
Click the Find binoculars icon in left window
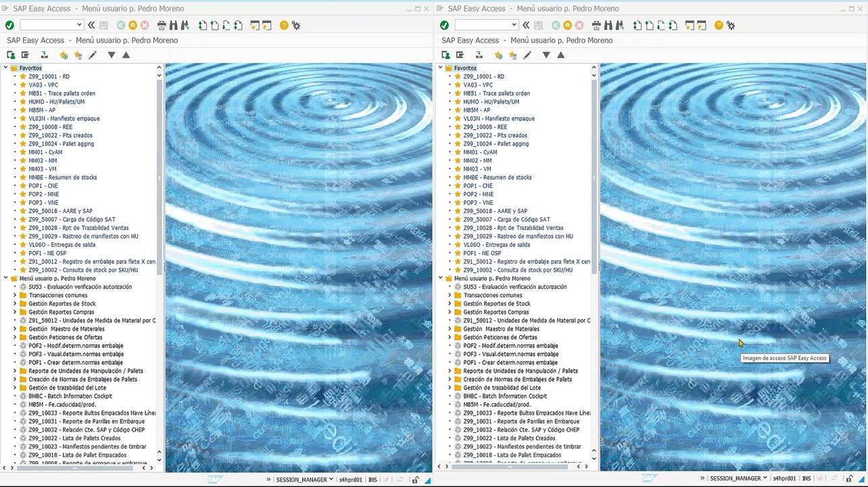[x=173, y=25]
